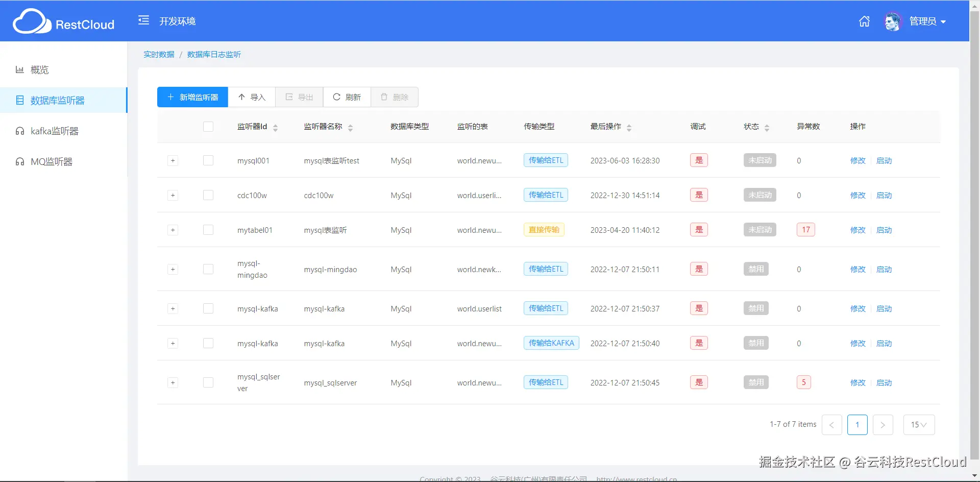Open the 管理员 user dropdown
This screenshot has width=980, height=482.
pyautogui.click(x=928, y=21)
